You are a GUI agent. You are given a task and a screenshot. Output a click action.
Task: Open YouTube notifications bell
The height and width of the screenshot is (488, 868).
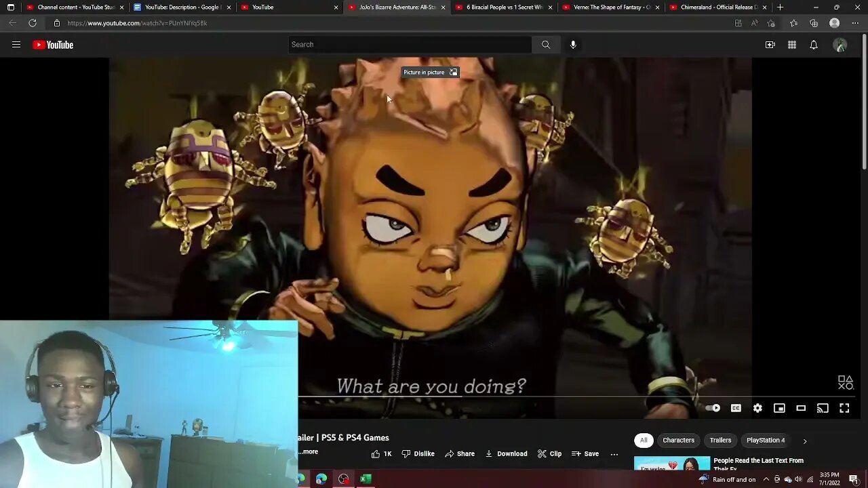(814, 45)
